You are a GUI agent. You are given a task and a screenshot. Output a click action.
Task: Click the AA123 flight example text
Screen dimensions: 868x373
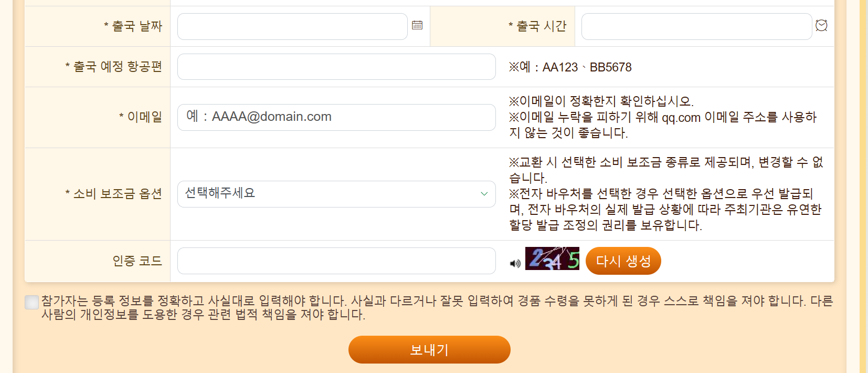[560, 67]
